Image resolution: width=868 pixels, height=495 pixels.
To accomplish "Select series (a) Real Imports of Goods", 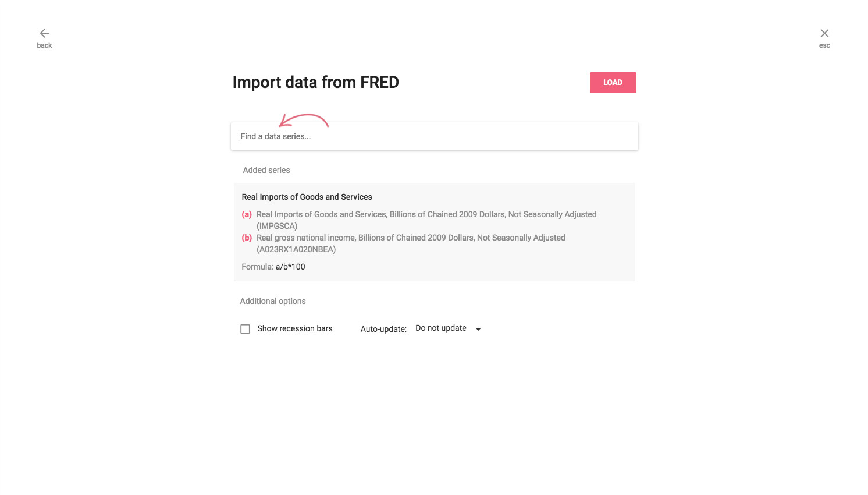I will point(426,220).
